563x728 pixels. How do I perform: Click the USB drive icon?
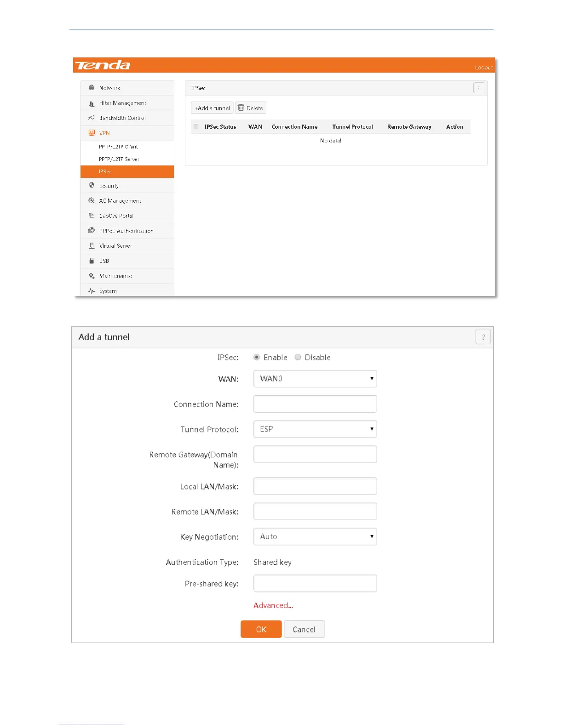tap(92, 261)
